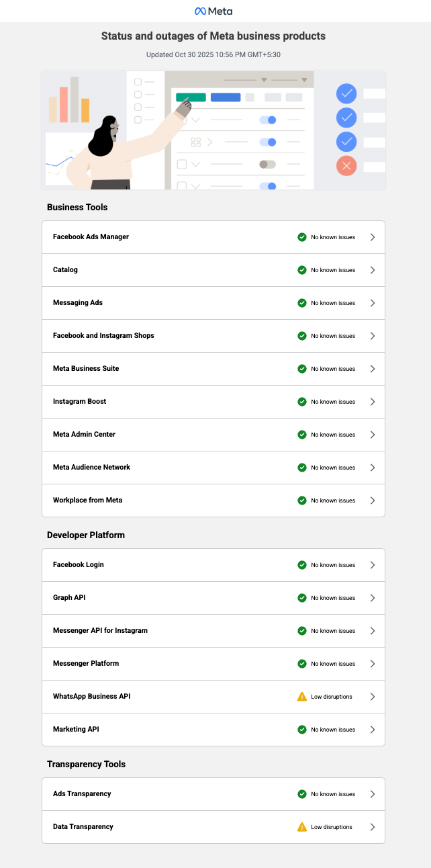Click "Low disruptions" text for Data Transparency
431x868 pixels.
(332, 827)
